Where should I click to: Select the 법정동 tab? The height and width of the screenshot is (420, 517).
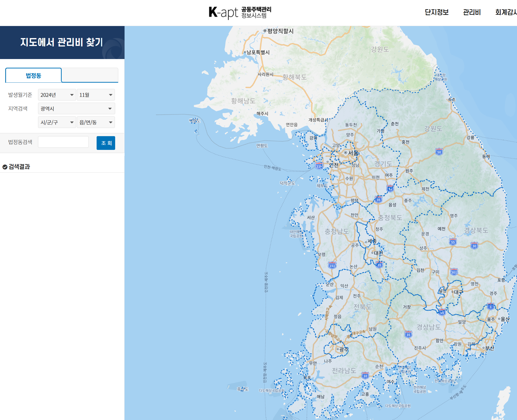(33, 75)
